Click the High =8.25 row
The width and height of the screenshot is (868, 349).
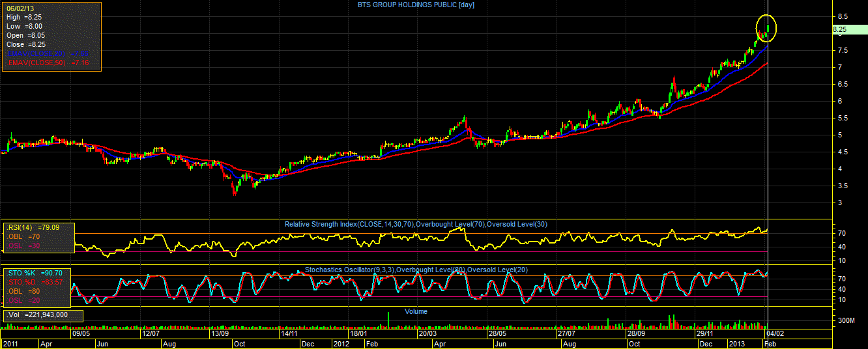24,17
